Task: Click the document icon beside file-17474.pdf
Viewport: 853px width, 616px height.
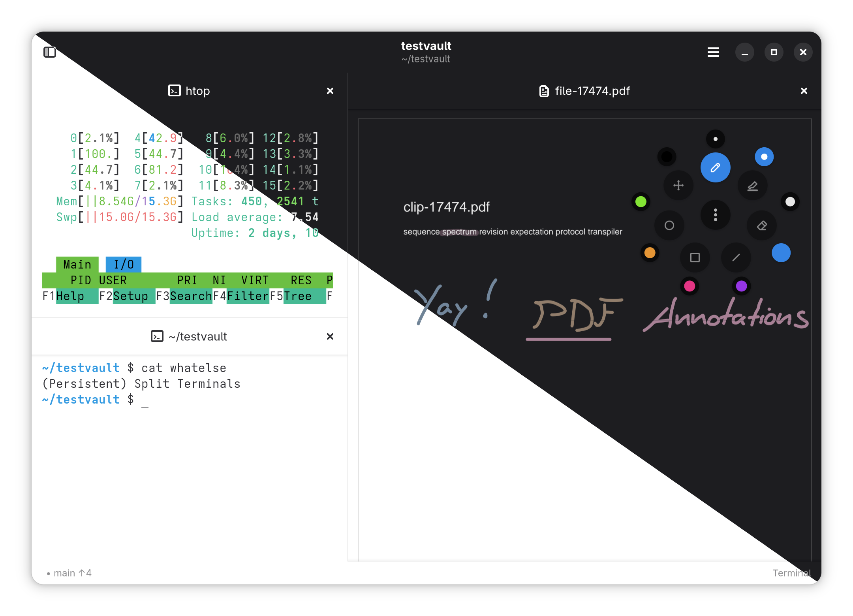Action: [x=544, y=91]
